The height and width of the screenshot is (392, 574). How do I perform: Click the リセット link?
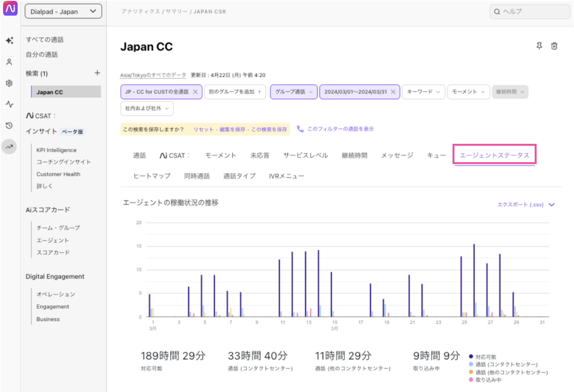point(203,129)
